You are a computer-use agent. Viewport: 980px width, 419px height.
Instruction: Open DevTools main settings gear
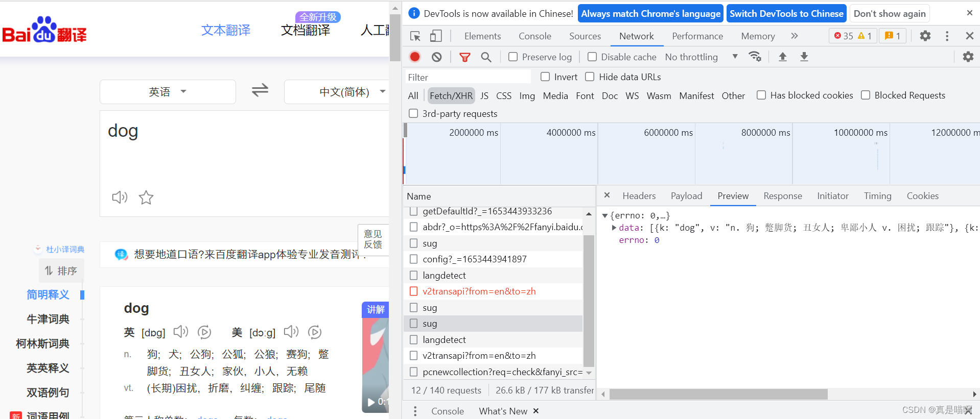pos(925,36)
